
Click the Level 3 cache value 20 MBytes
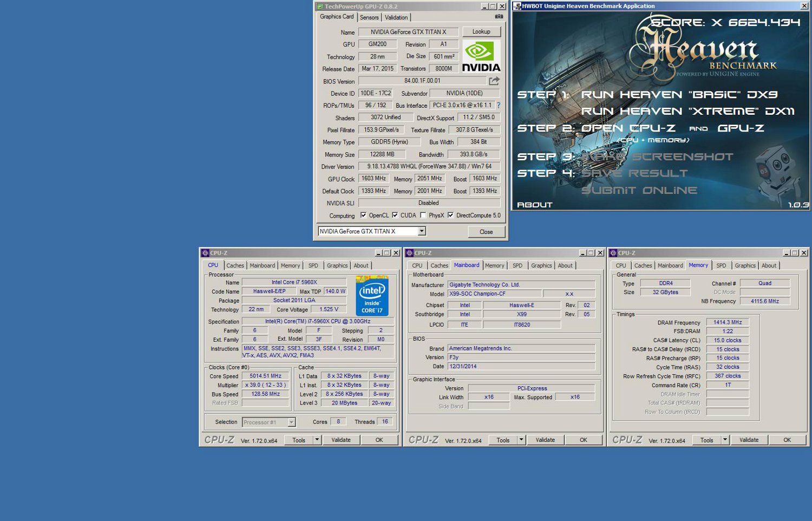344,403
